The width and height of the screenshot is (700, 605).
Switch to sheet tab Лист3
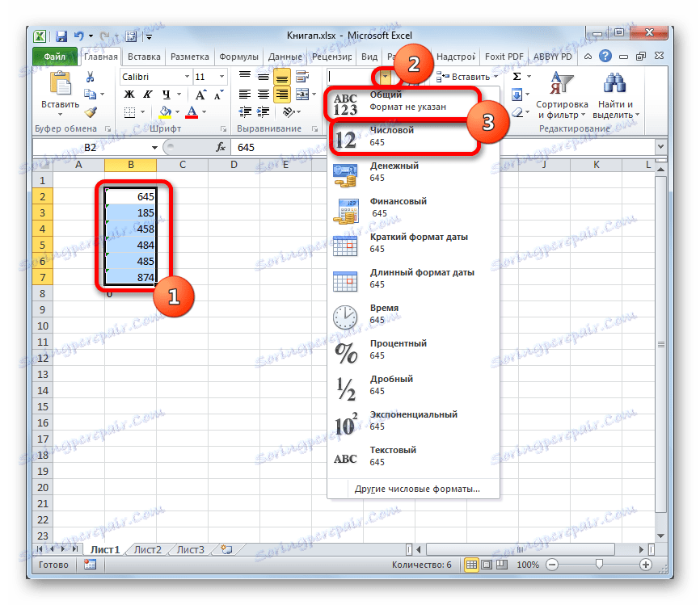(x=190, y=550)
